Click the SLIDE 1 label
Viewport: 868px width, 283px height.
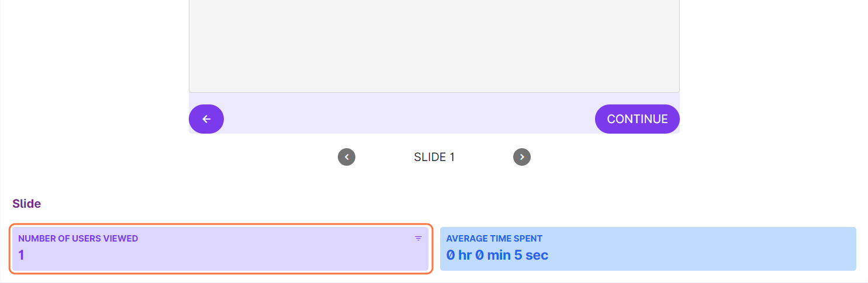coord(434,157)
